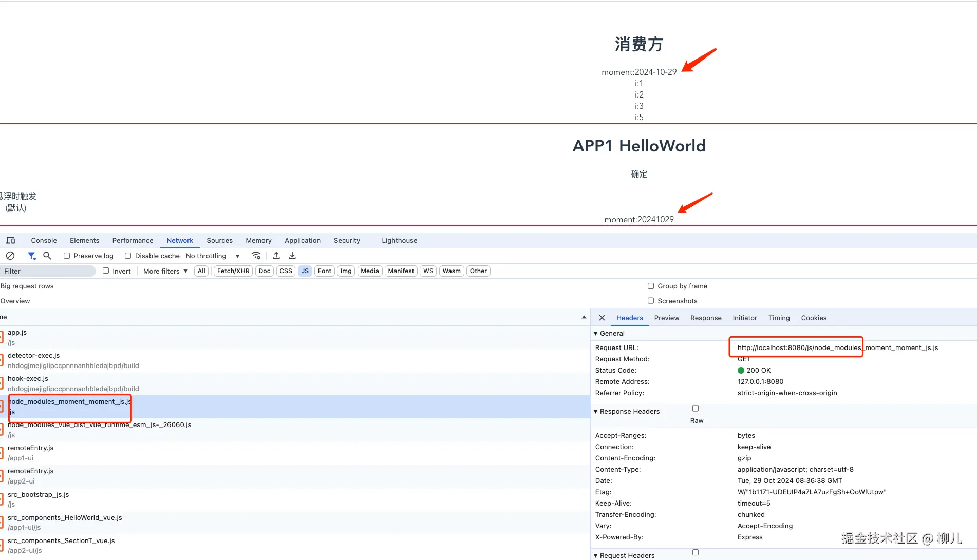The image size is (977, 560).
Task: View the Timing detail tab
Action: pos(779,318)
